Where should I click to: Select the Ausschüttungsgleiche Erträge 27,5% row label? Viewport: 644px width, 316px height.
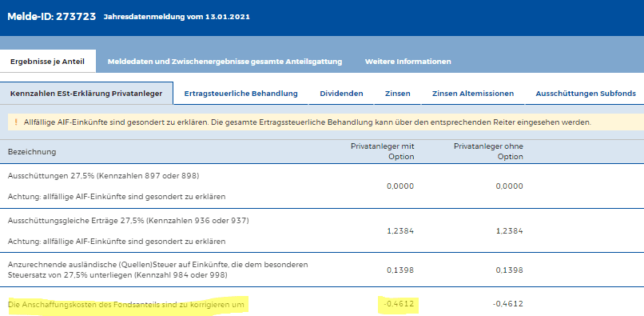[x=129, y=221]
